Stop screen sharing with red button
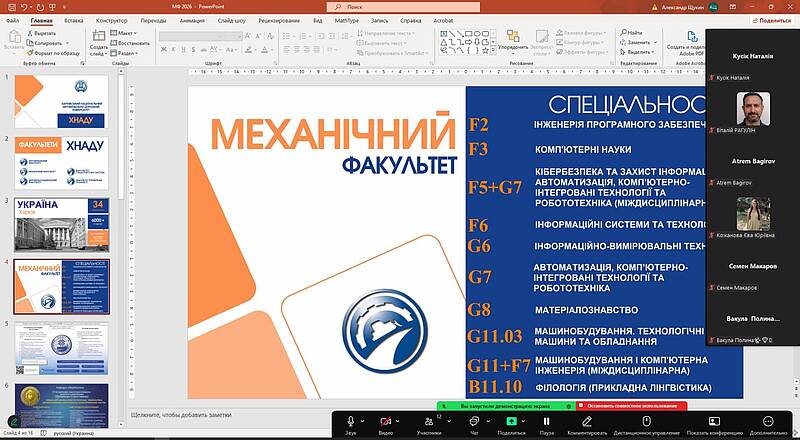Viewport: 800px width, 440px height. pos(632,406)
